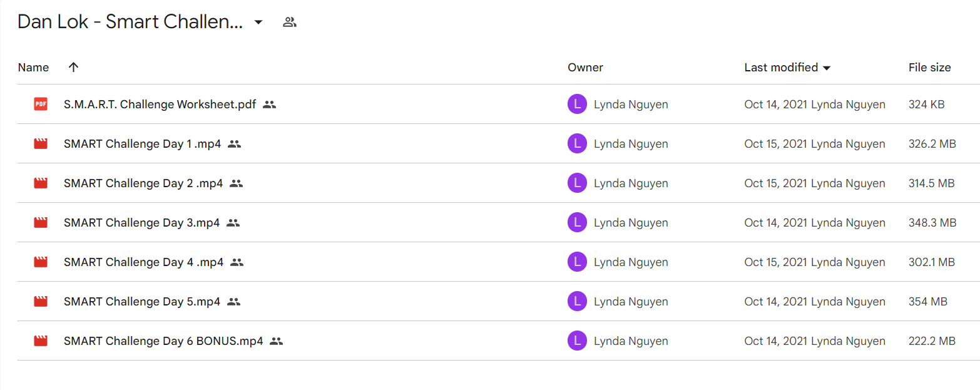Viewport: 980px width, 390px height.
Task: Select SMART Challenge Day 1 .mp4 file name
Action: click(x=142, y=144)
